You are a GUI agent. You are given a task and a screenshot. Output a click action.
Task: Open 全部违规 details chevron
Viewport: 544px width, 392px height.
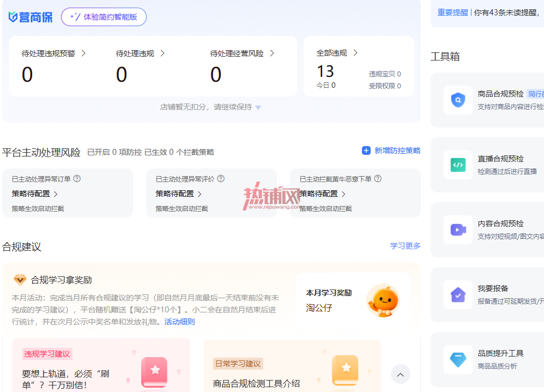point(355,53)
